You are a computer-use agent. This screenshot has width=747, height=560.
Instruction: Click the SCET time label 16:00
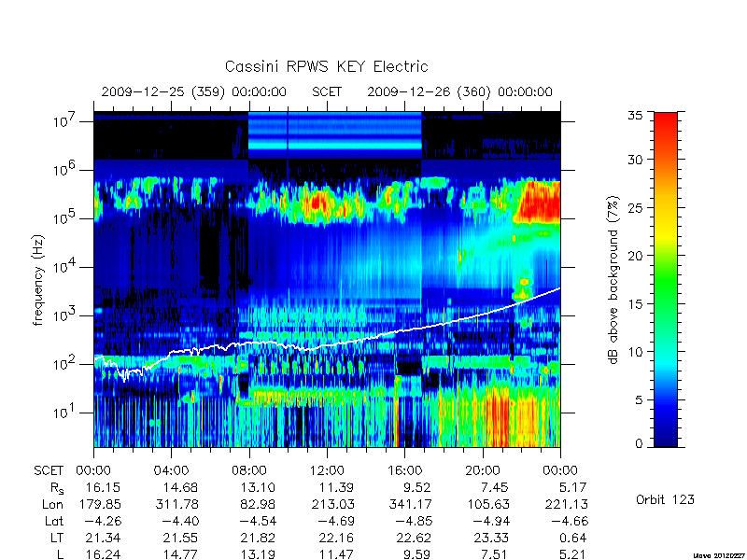click(404, 471)
